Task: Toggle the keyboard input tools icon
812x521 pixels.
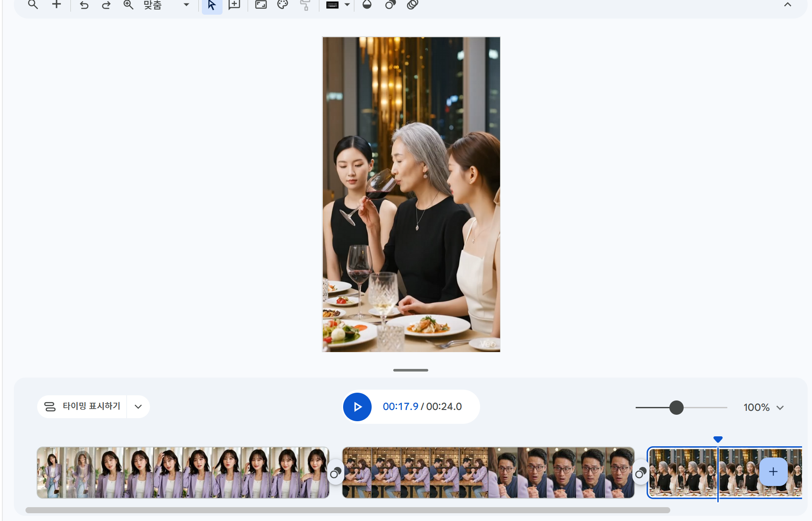Action: pyautogui.click(x=332, y=5)
